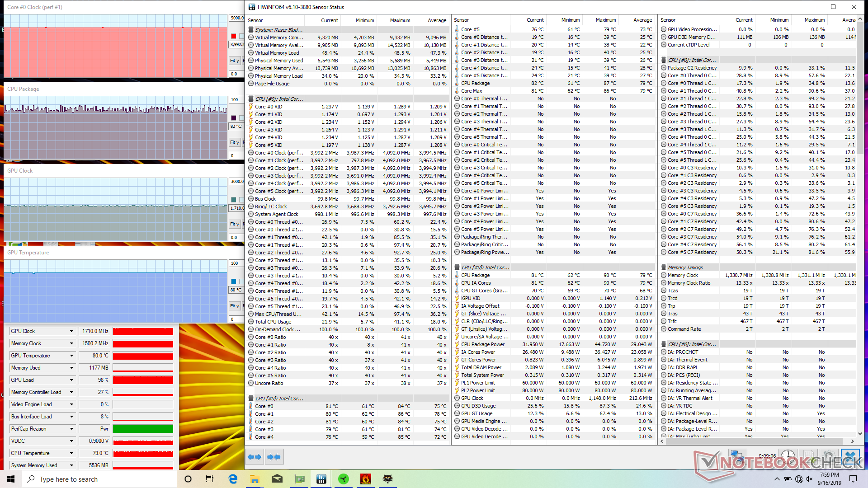The image size is (868, 488).
Task: Click the battery power tray icon
Action: point(788,479)
